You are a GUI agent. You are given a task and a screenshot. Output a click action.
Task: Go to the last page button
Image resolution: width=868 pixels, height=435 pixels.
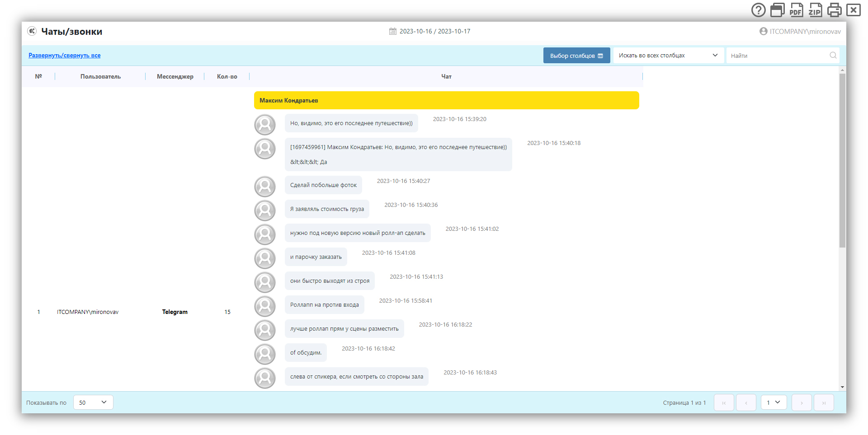[x=824, y=402]
